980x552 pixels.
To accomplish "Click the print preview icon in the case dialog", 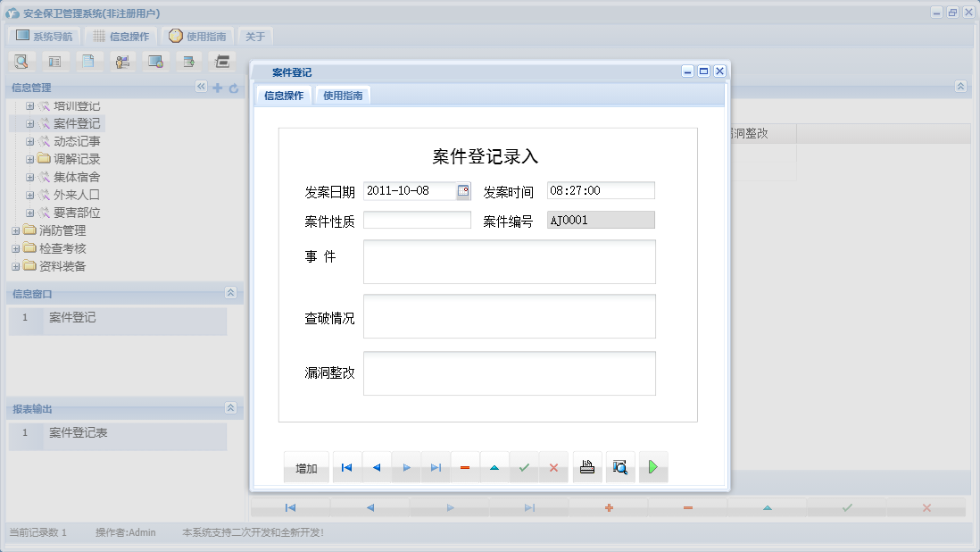I will 619,466.
